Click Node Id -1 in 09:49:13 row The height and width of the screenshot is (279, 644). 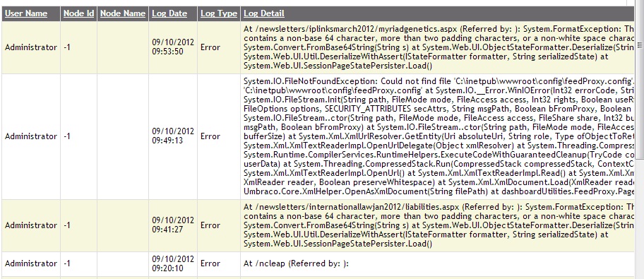coord(67,136)
